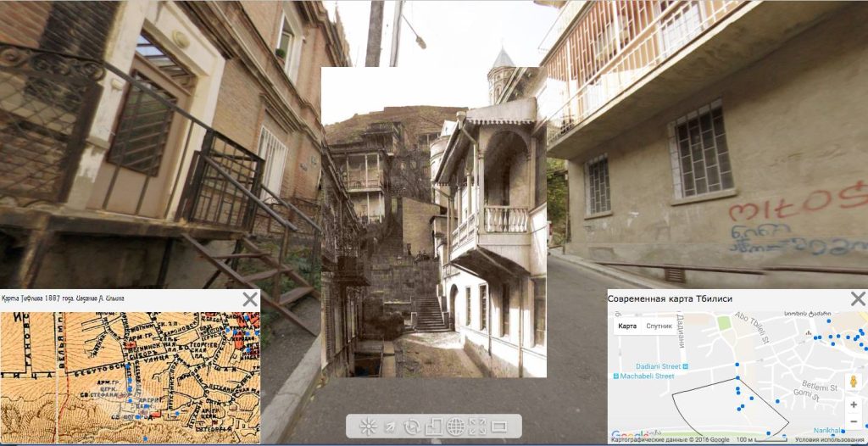Click the rectangle frame icon in toolbar
Viewport: 868px width, 446px height.
499,426
